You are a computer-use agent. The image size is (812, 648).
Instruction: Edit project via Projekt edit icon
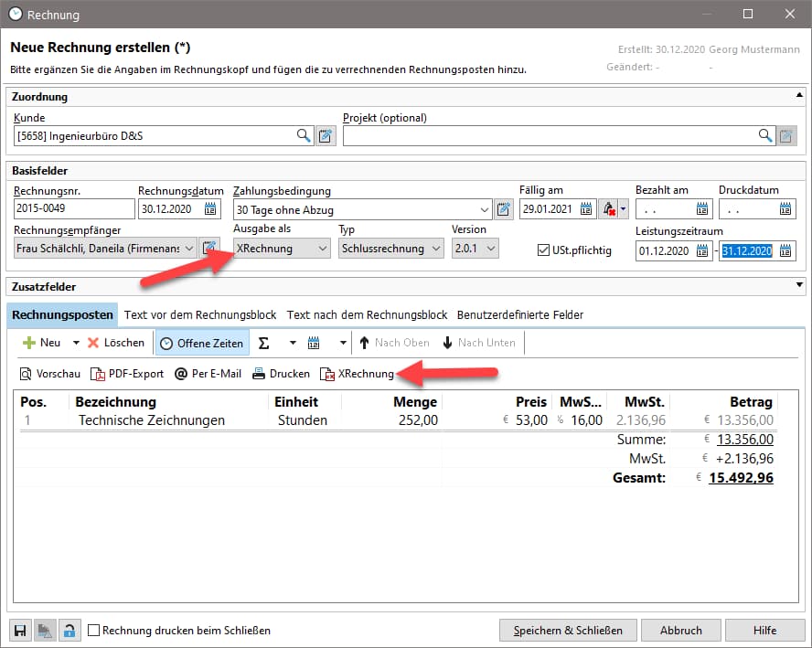(786, 135)
